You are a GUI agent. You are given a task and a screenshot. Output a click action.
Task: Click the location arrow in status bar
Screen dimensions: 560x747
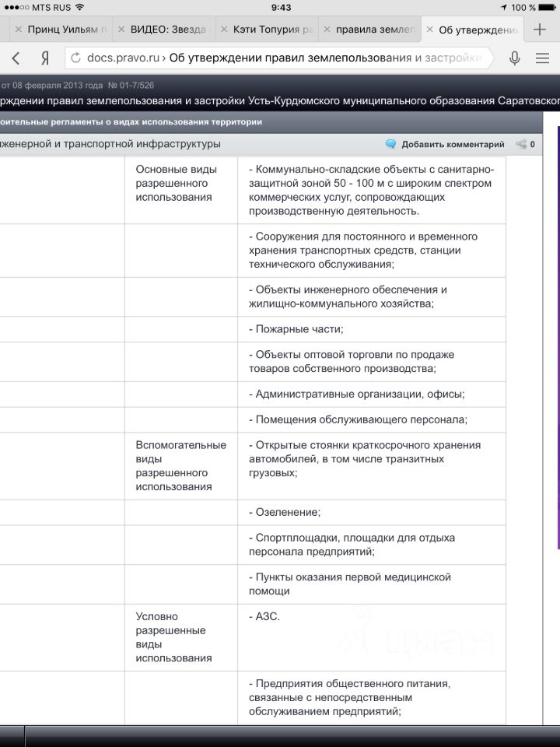tap(504, 8)
